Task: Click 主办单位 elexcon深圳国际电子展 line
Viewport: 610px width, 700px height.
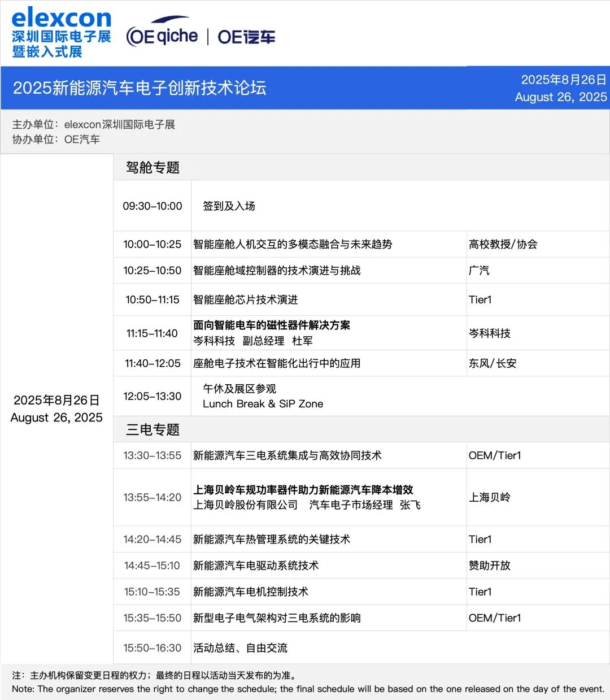Action: 94,124
